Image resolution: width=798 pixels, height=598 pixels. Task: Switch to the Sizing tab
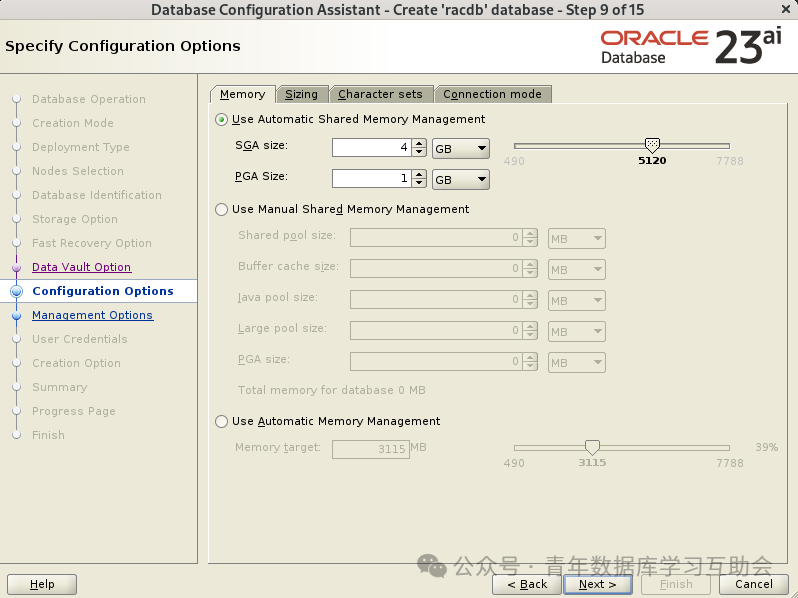point(301,94)
